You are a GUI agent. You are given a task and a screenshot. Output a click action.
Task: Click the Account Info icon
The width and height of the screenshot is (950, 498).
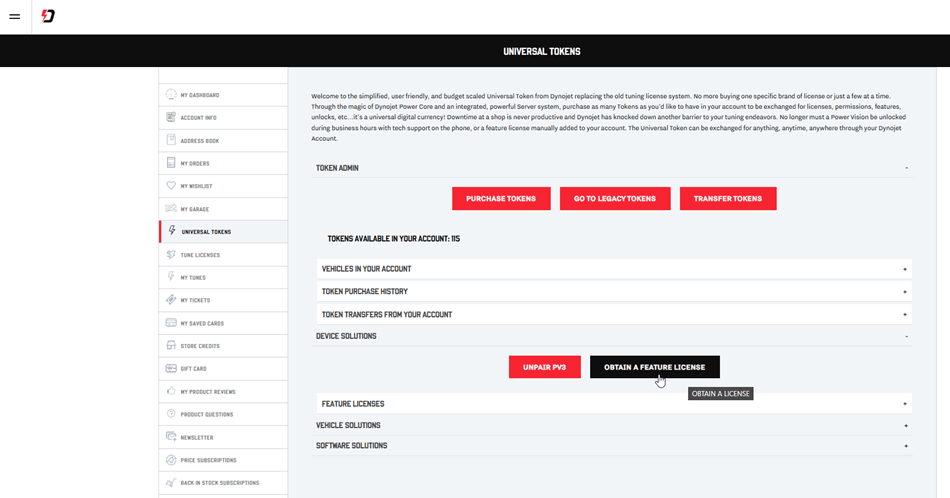171,117
